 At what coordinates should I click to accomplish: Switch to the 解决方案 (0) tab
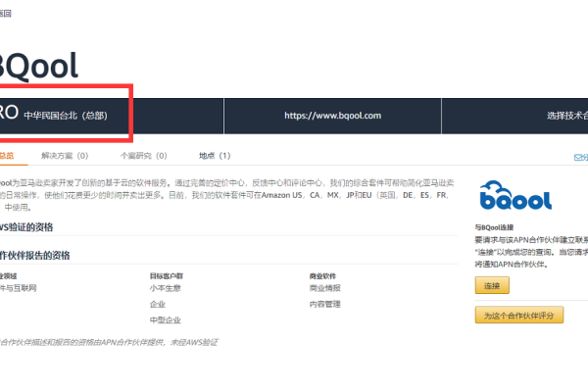[x=65, y=156]
